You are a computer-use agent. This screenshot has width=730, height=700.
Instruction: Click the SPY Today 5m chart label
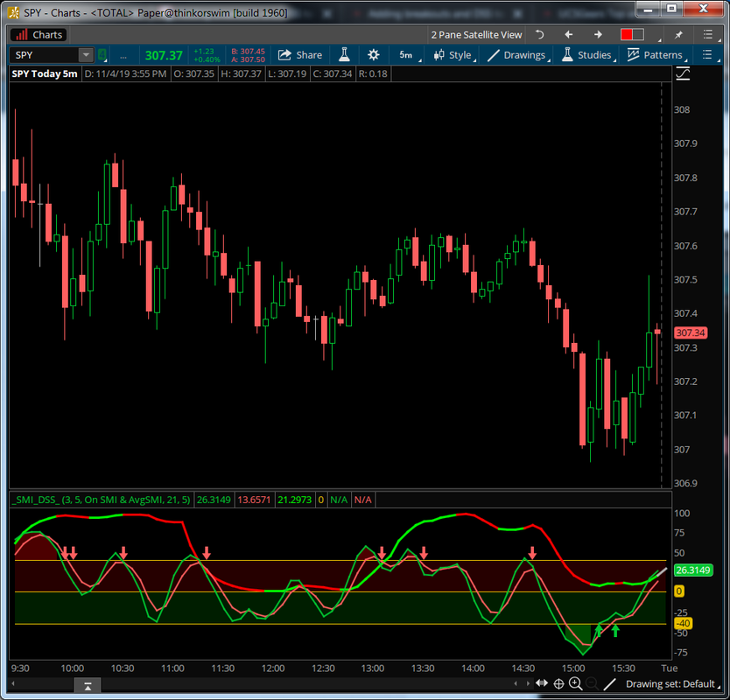click(x=45, y=73)
